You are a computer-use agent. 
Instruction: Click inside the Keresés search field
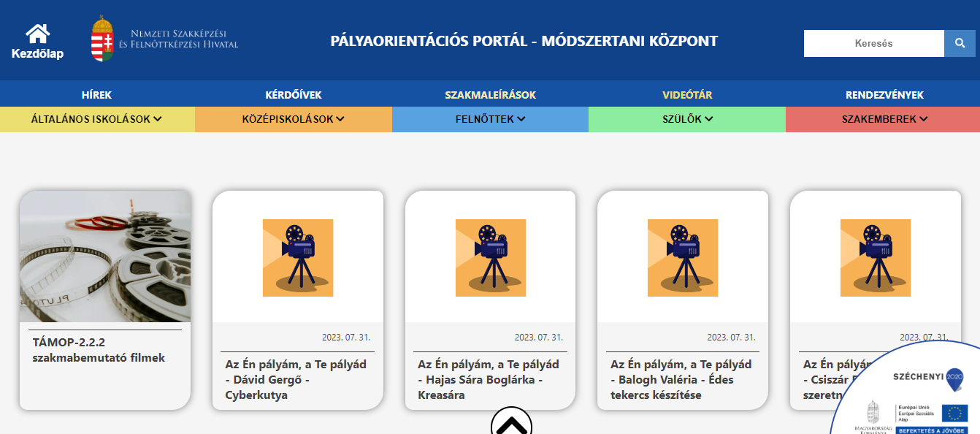(873, 43)
